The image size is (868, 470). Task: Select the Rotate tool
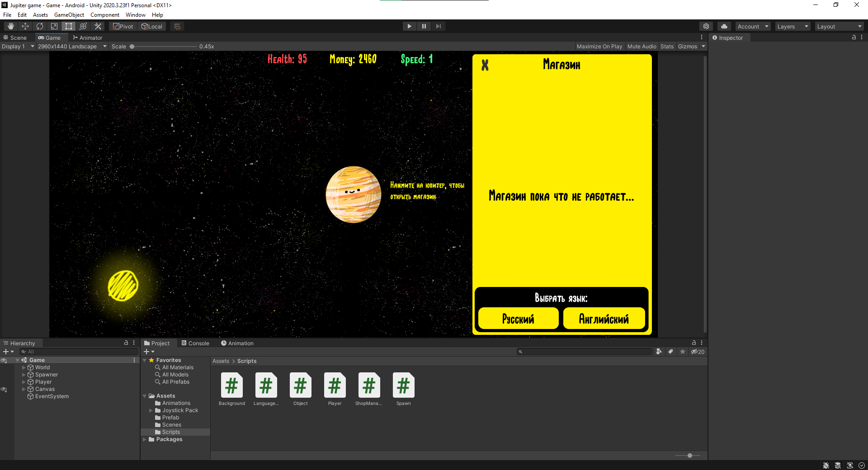click(40, 26)
